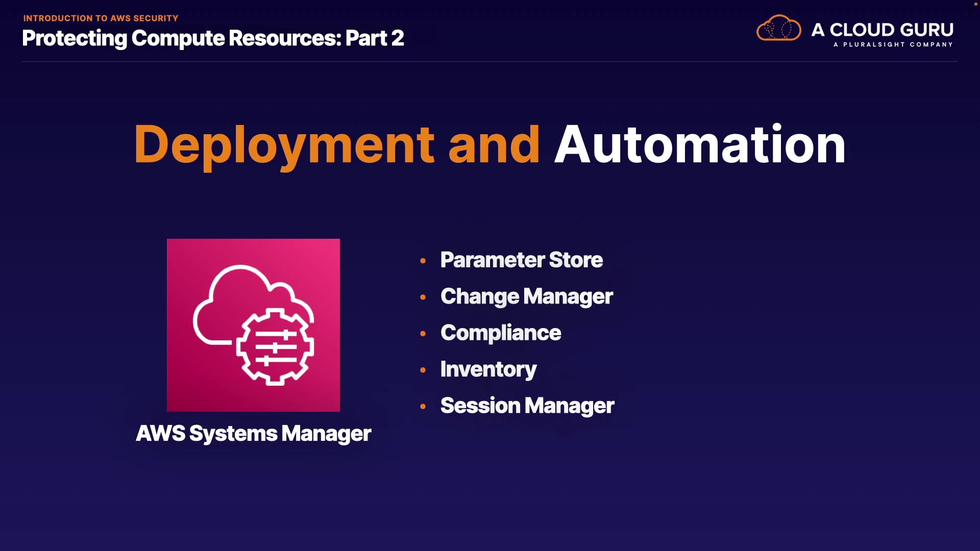
Task: Click the gear symbol inside Systems Manager icon
Action: (275, 347)
